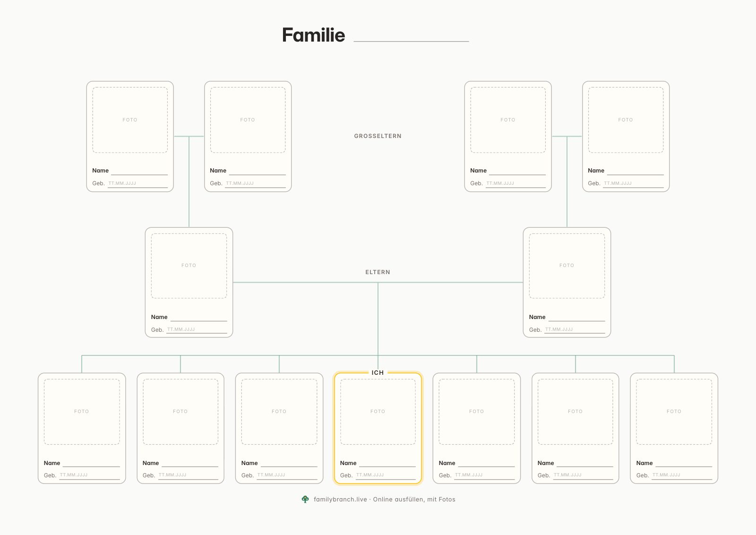Click the Foto placeholder of the left parent card
Screen dimensions: 756x535
point(189,266)
